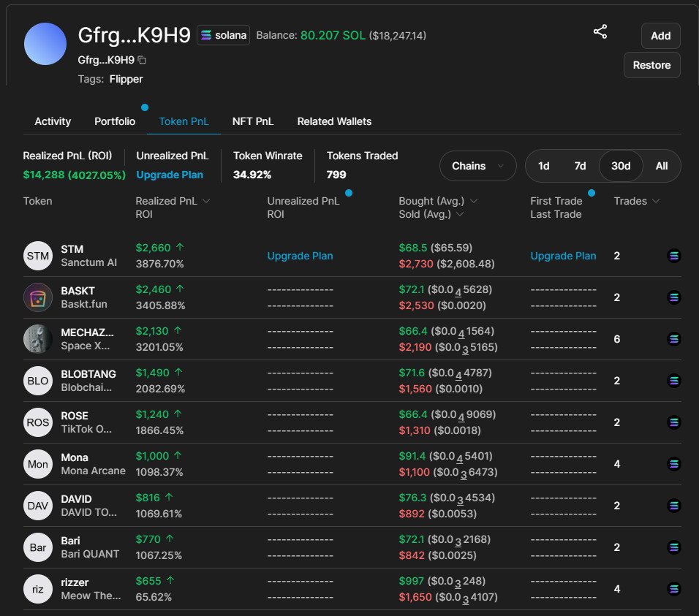Click the $2,660 STM realized PnL

click(153, 248)
